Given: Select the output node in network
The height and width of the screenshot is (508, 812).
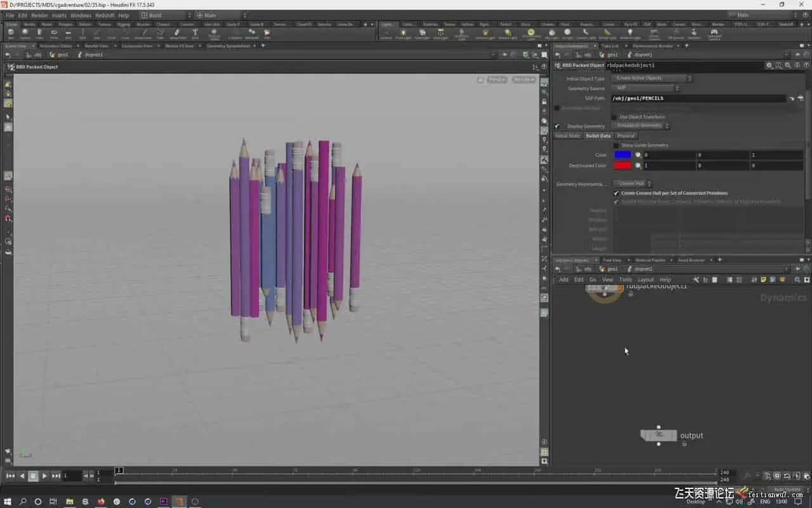Looking at the screenshot, I should click(659, 435).
